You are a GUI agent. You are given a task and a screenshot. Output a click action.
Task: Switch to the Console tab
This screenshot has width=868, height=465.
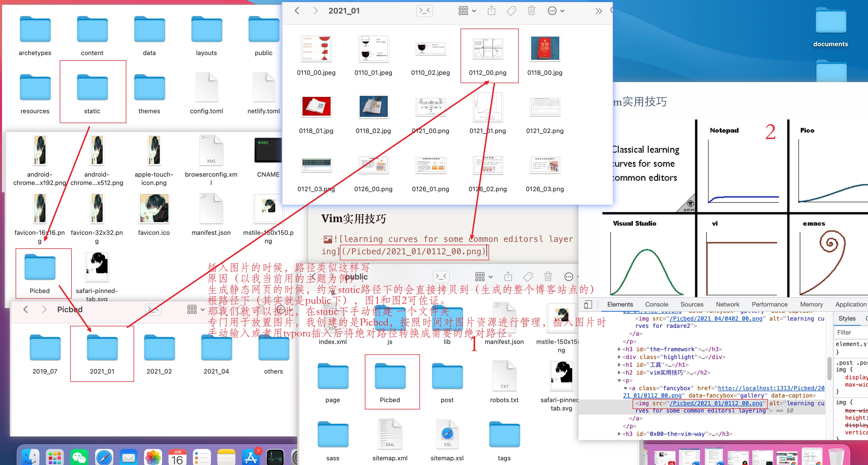(656, 304)
